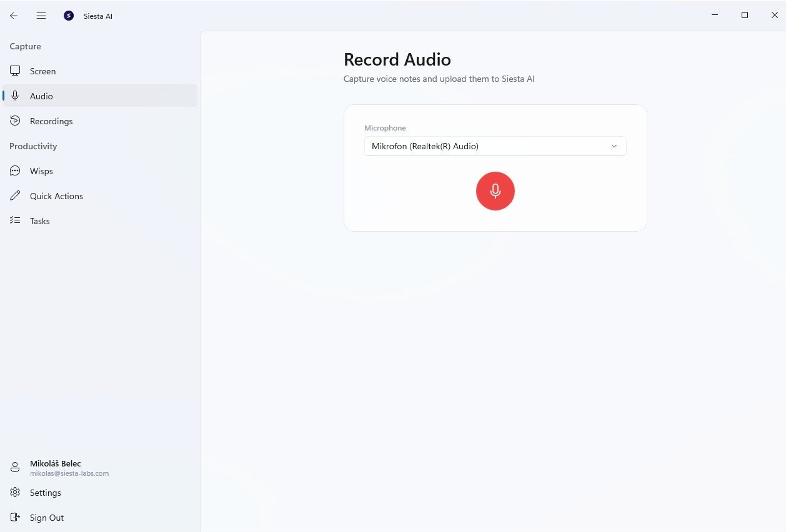Go to the Recordings page

(100, 121)
